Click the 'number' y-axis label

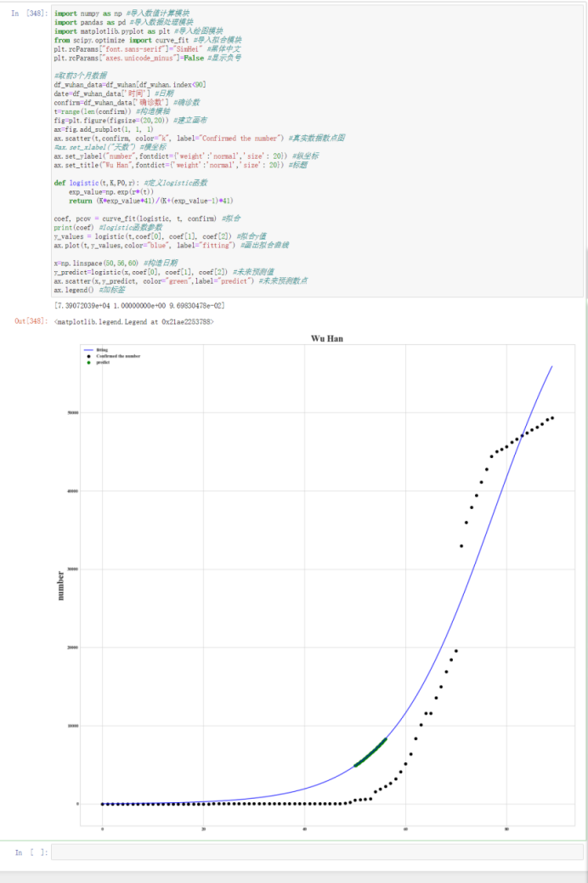pyautogui.click(x=59, y=586)
